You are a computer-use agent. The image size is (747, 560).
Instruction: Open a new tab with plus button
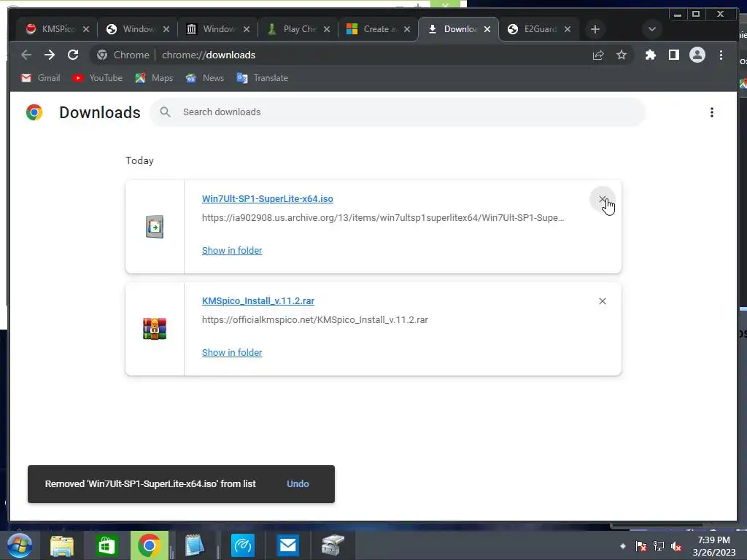[x=595, y=29]
